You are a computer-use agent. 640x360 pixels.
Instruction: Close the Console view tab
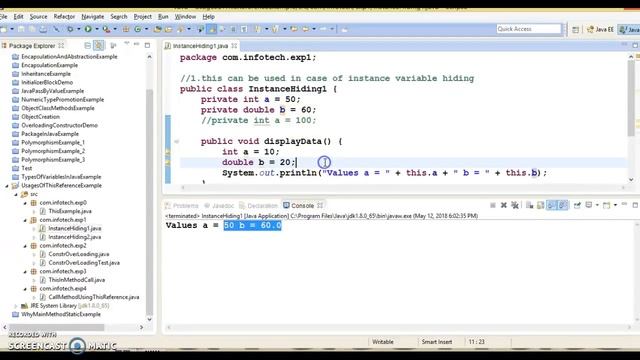coord(320,205)
